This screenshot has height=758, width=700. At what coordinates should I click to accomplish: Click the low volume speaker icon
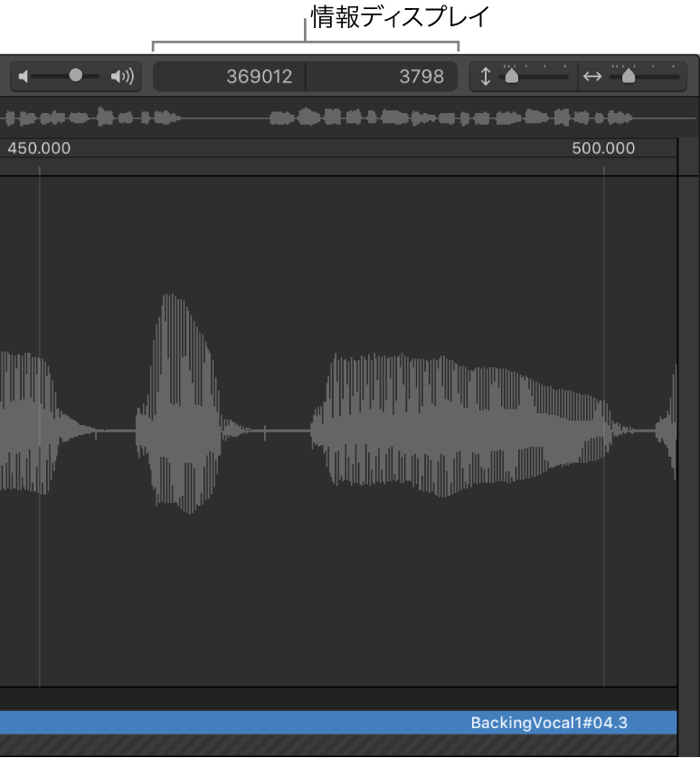point(23,76)
